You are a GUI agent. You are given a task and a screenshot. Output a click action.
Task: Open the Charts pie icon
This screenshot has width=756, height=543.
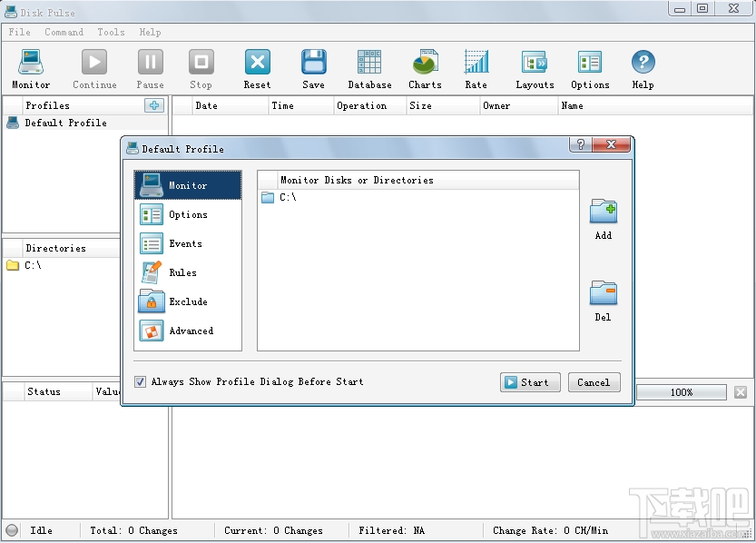426,62
